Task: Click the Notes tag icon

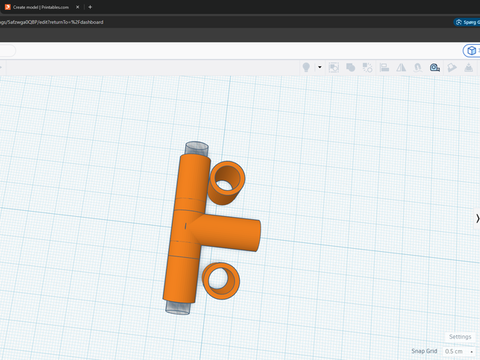Action: point(452,68)
